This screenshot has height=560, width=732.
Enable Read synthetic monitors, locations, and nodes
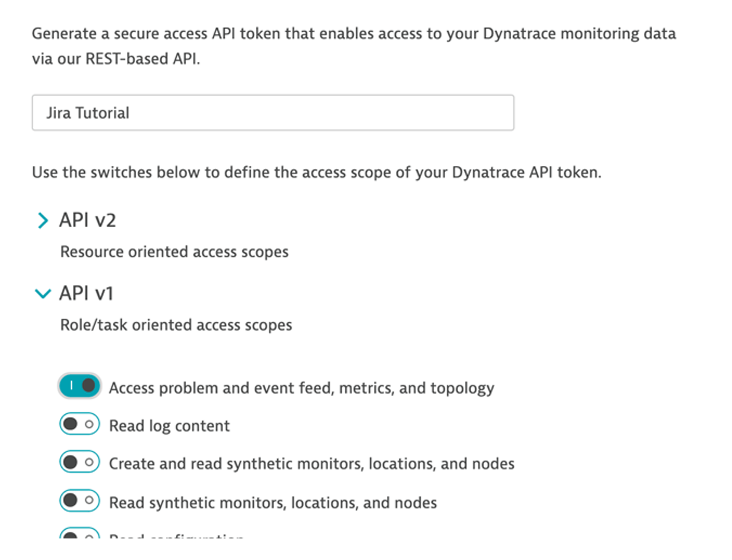[x=80, y=501]
